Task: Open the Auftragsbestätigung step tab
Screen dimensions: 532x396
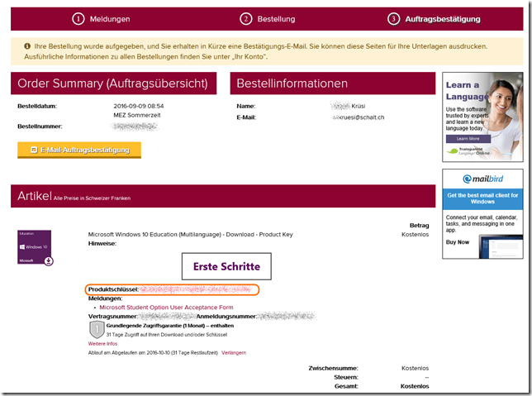Action: point(434,19)
